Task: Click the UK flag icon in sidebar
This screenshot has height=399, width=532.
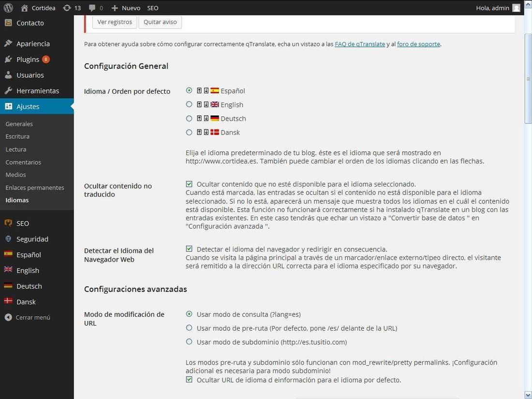Action: (8, 269)
